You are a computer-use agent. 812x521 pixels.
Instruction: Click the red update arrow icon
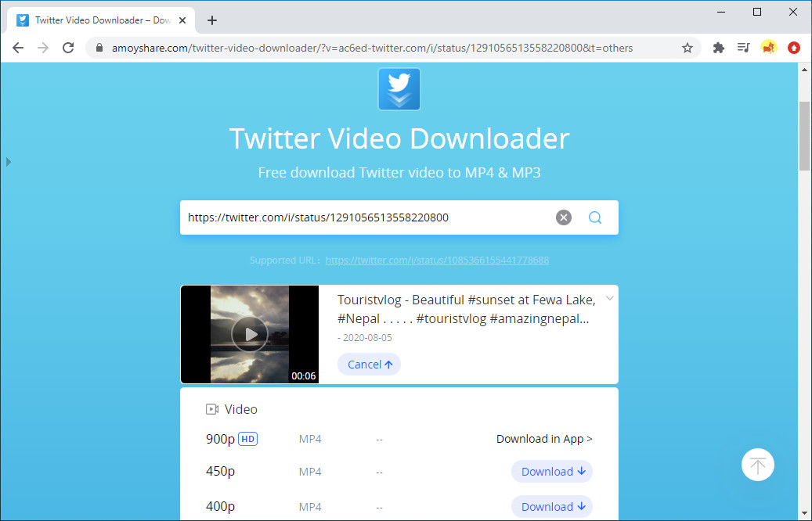pos(794,49)
